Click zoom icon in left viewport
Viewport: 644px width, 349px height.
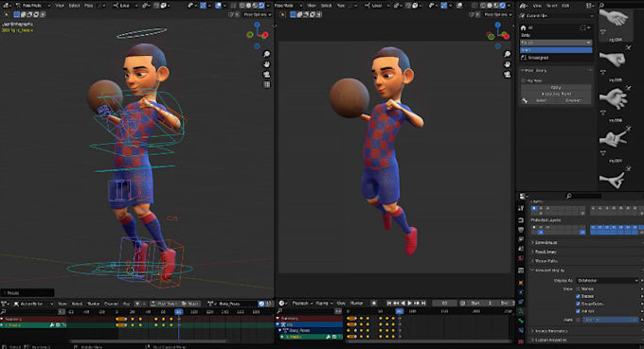266,54
